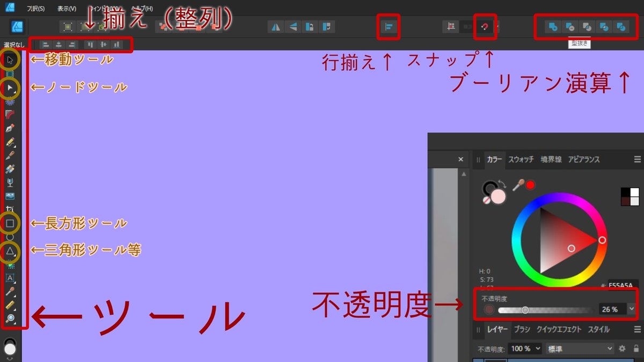Click Align Bottom in context toolbar

coord(116,45)
